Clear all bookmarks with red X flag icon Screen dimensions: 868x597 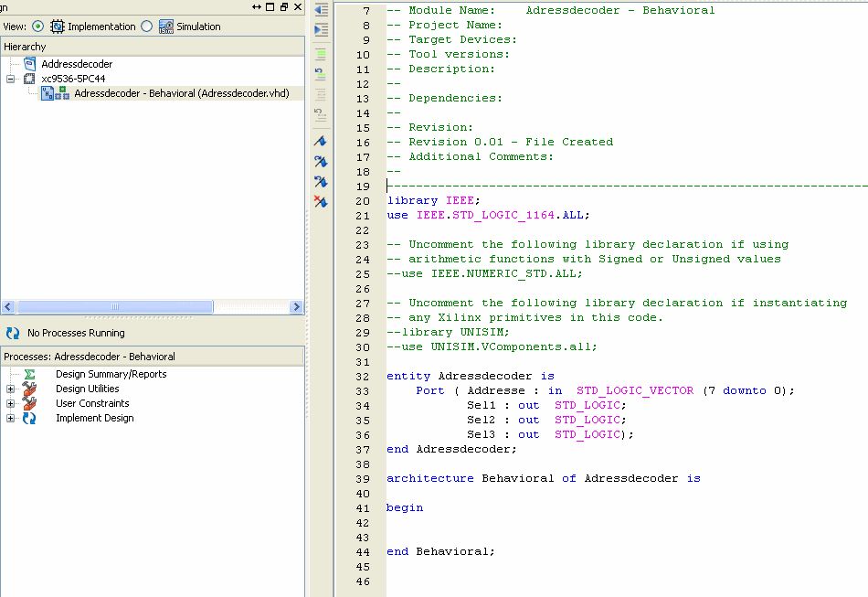321,201
